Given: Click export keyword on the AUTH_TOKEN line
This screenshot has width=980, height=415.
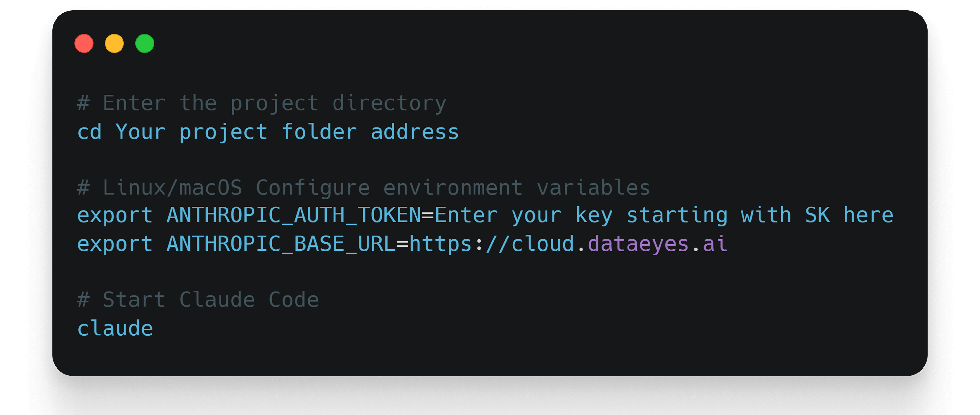Looking at the screenshot, I should (115, 215).
